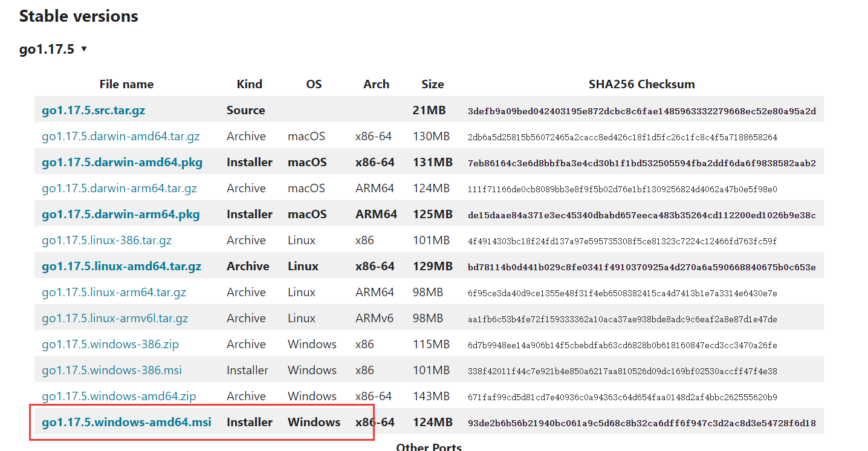
Task: Download go1.17.5.windows-amd64.msi installer
Action: click(x=126, y=423)
